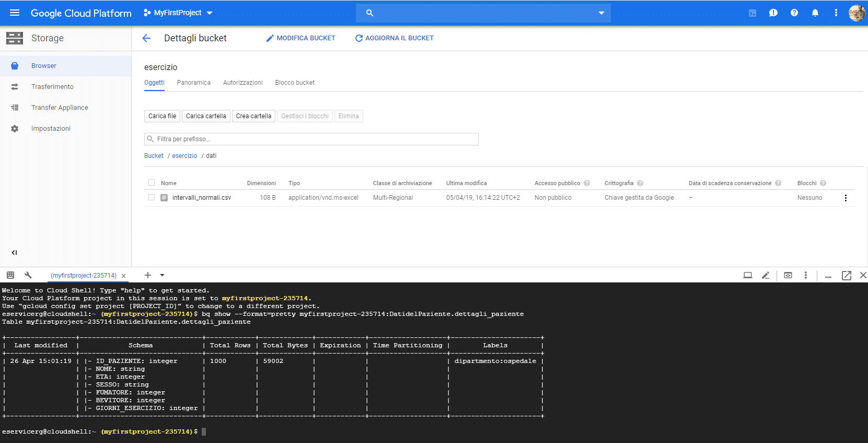Click the Cloud Shell laptop icon
The height and width of the screenshot is (443, 868).
pos(748,275)
